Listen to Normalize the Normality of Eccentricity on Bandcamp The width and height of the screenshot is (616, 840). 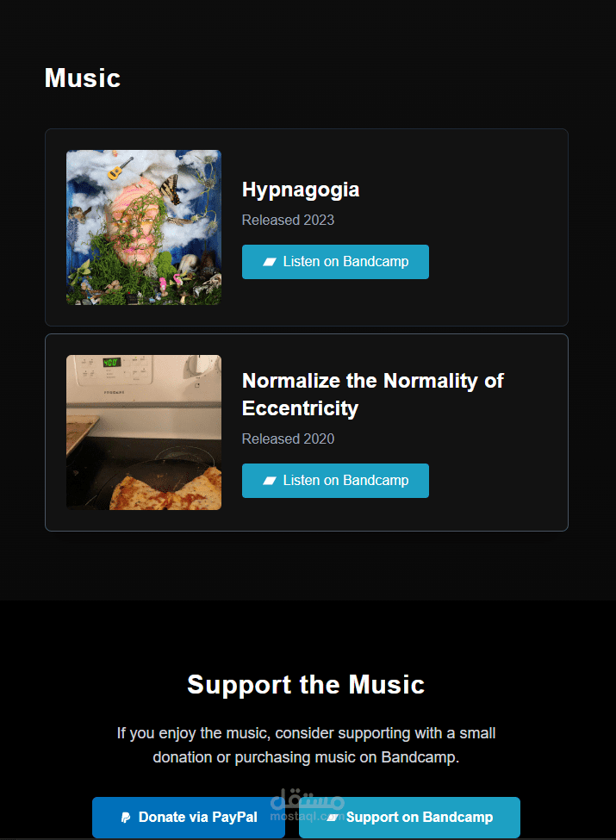(x=335, y=481)
